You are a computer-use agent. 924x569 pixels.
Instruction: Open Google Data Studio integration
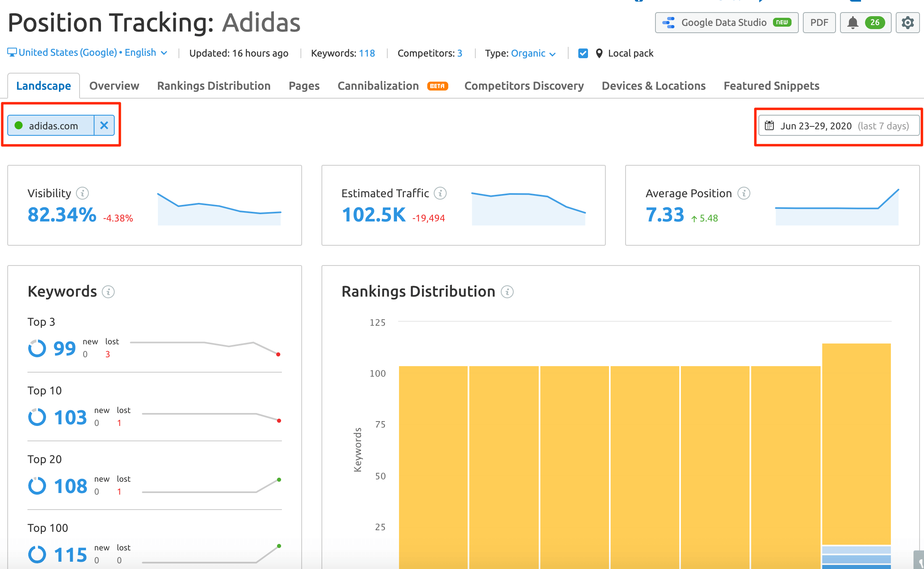[x=727, y=23]
